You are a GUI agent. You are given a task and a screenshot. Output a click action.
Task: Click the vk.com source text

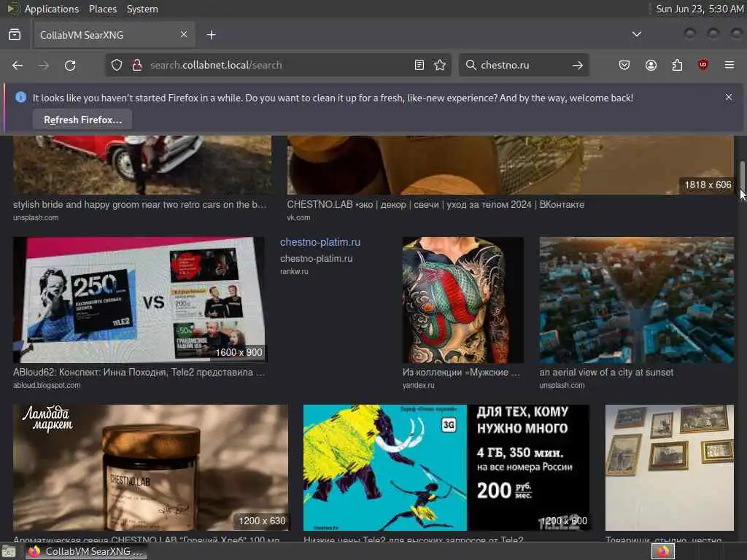[x=298, y=217]
